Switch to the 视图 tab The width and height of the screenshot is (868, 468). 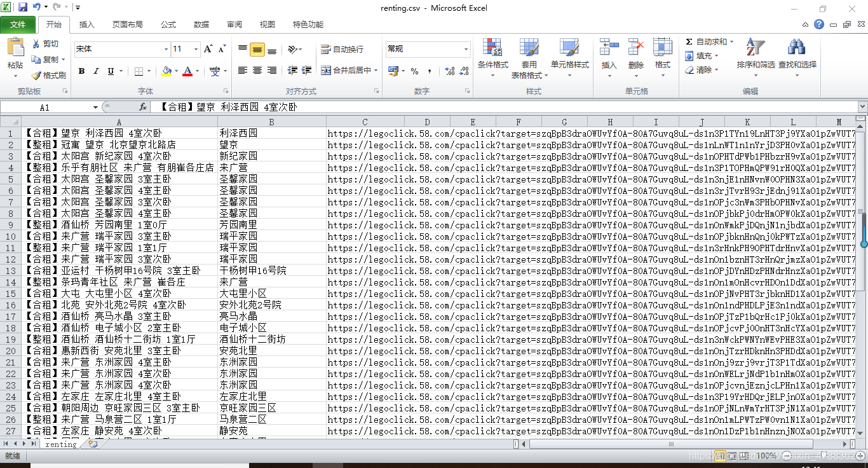tap(267, 25)
